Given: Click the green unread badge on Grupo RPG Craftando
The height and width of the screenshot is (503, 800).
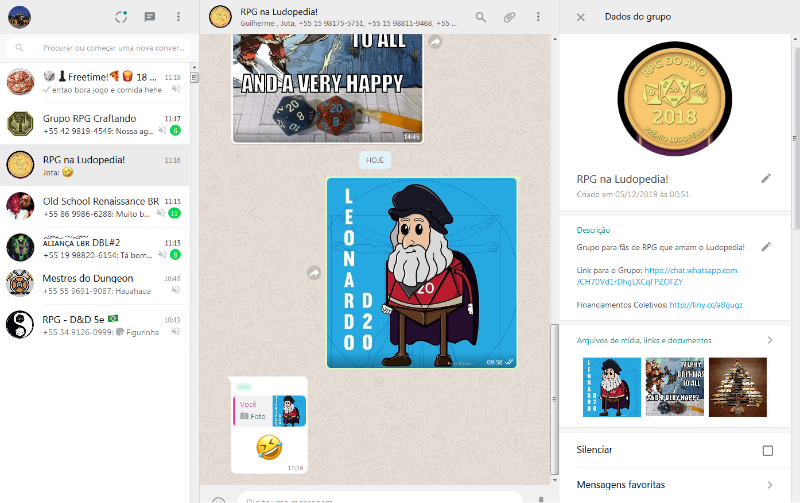Looking at the screenshot, I should click(175, 131).
